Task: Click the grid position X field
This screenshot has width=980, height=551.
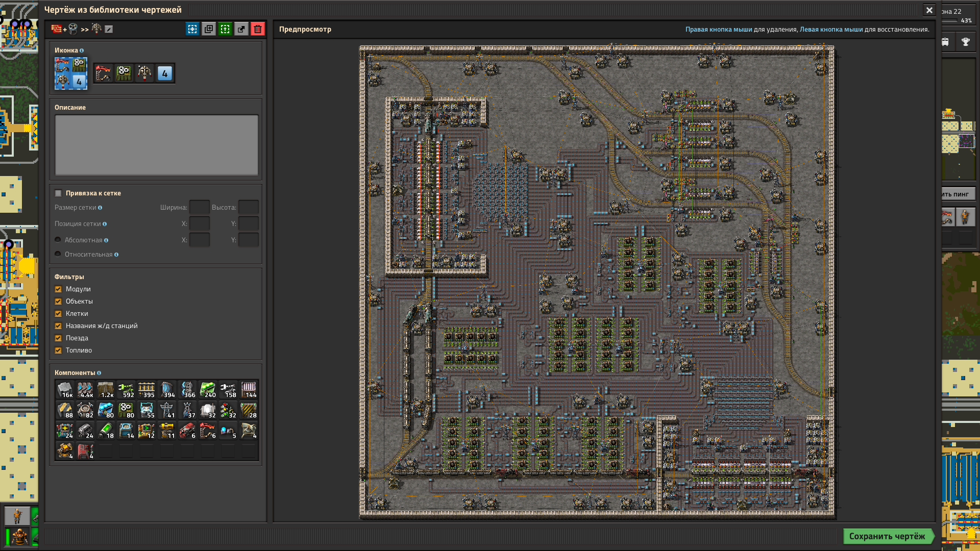Action: point(200,223)
